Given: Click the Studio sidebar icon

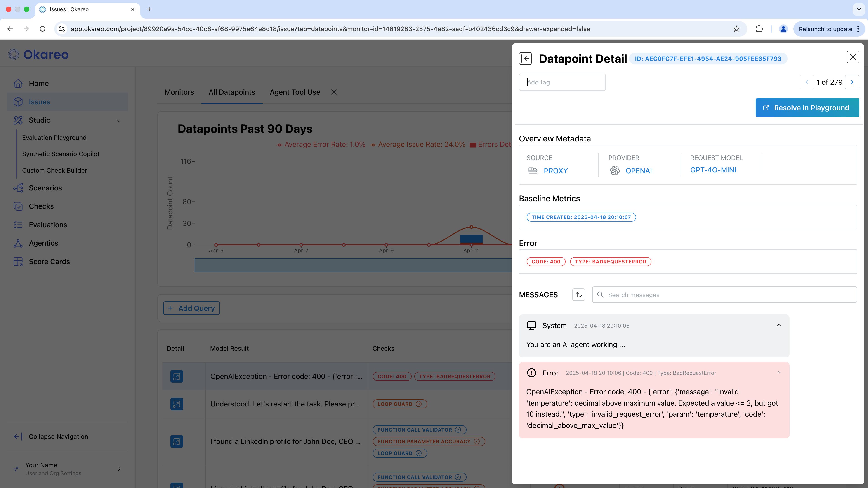Looking at the screenshot, I should coord(18,120).
